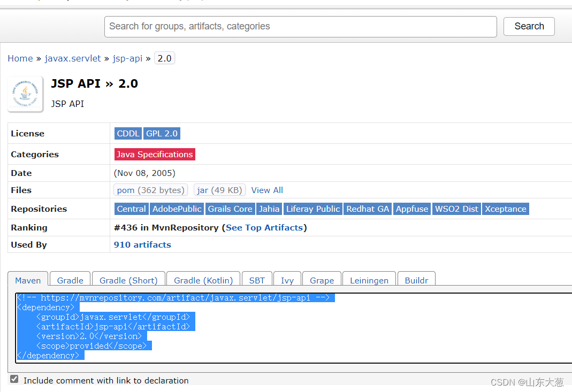Click the Search button

529,26
